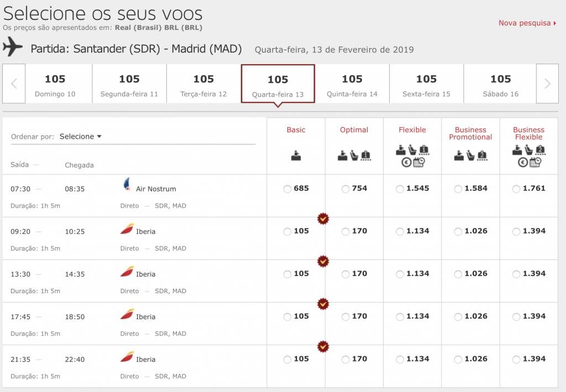Select Flexible fare 1.134 on 17:45 flight
This screenshot has height=392, width=566.
point(400,317)
